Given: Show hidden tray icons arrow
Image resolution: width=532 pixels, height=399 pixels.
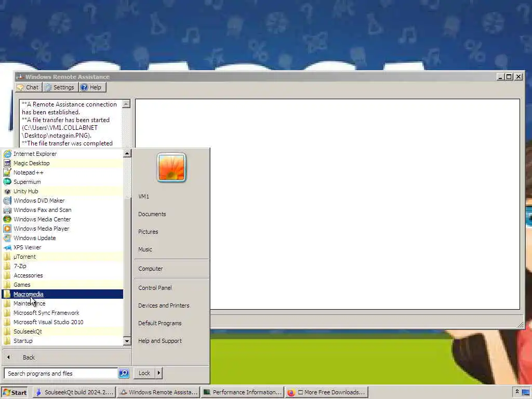Looking at the screenshot, I should pos(517,392).
